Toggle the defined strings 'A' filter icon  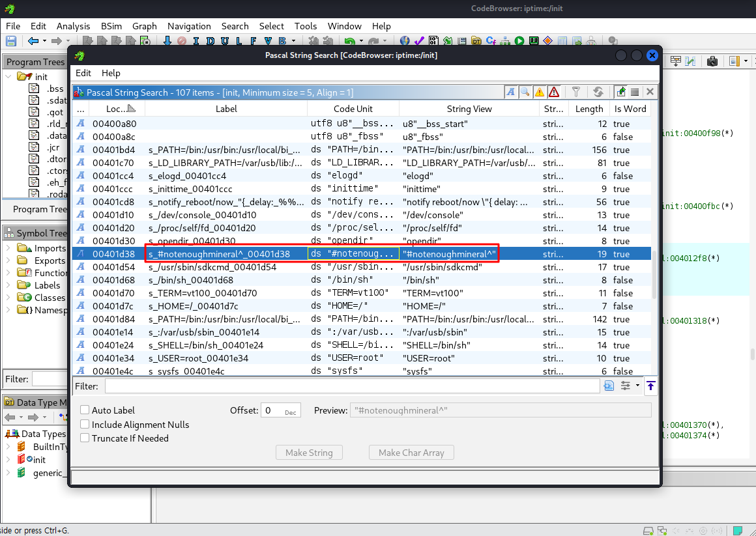point(510,92)
